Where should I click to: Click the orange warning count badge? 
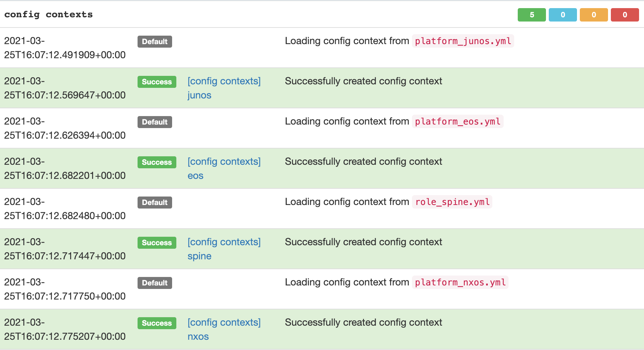(594, 15)
